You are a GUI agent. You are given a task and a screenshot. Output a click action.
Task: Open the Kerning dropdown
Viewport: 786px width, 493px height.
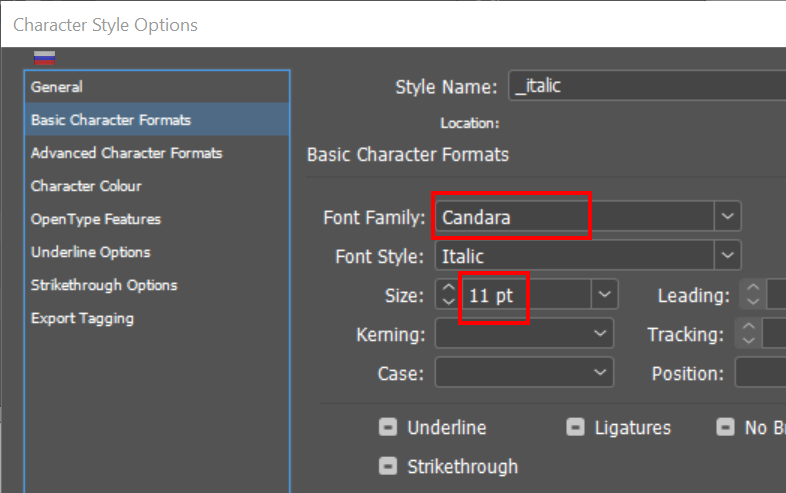pos(524,334)
